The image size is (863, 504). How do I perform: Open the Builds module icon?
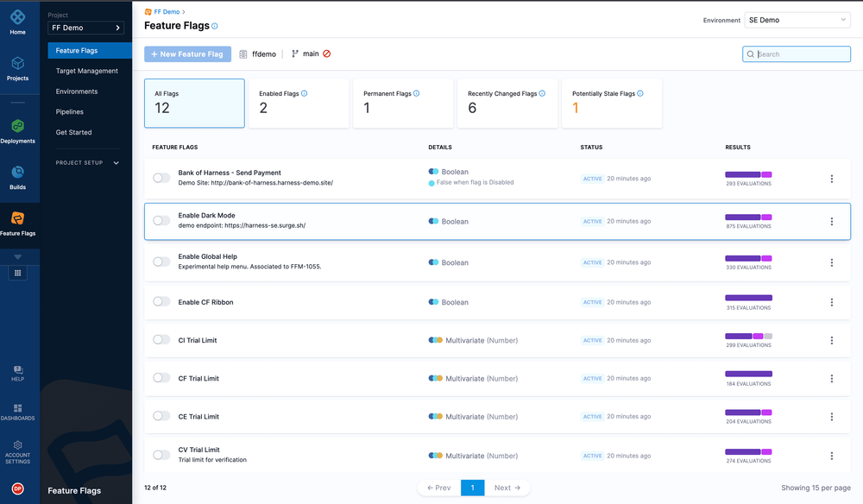(x=17, y=173)
